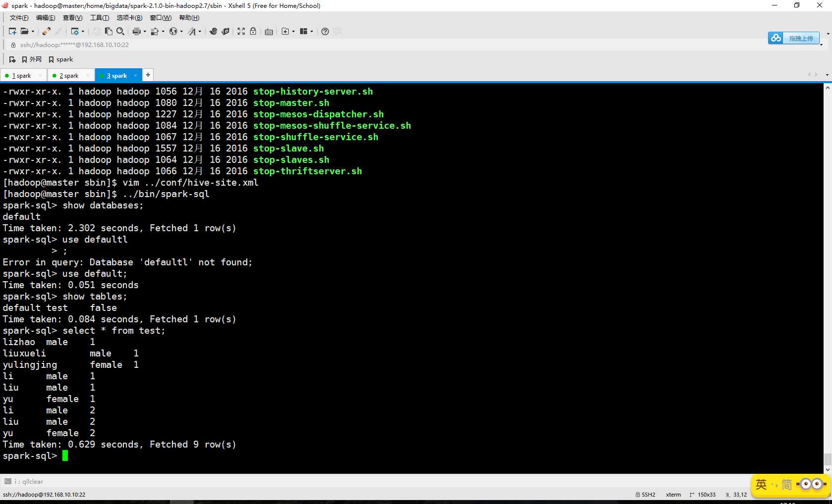This screenshot has width=832, height=504.
Task: Click the terminal scrollbar down arrow
Action: [828, 469]
